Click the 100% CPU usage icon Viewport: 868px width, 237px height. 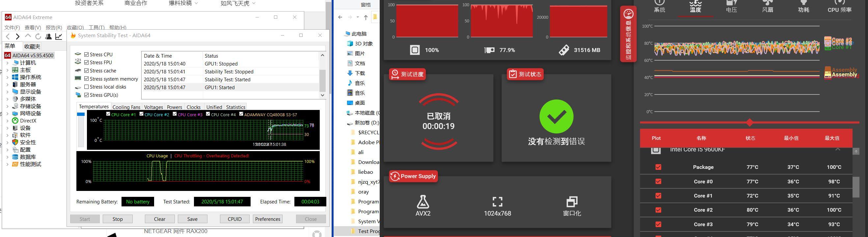[415, 50]
